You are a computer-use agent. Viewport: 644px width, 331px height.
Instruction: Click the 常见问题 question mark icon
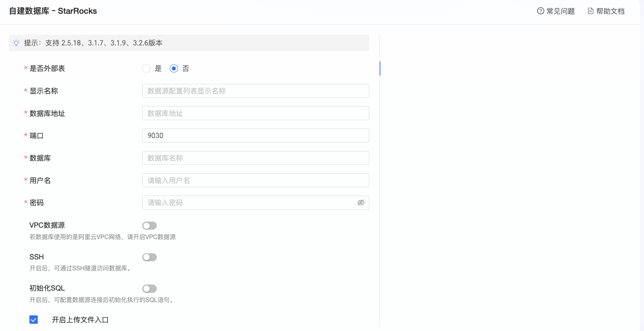(x=541, y=11)
